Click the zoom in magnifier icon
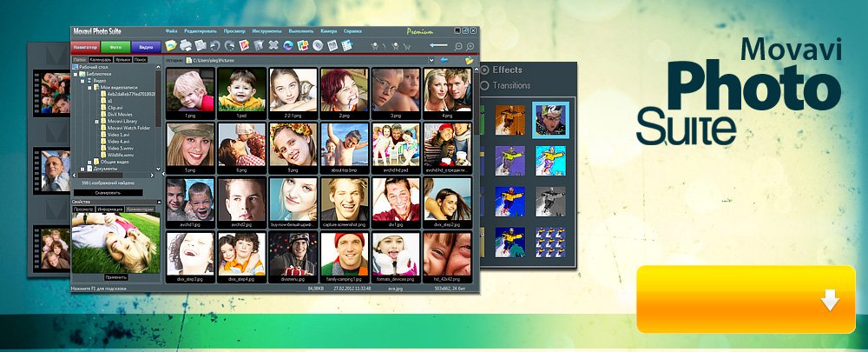This screenshot has height=352, width=868. [x=470, y=47]
